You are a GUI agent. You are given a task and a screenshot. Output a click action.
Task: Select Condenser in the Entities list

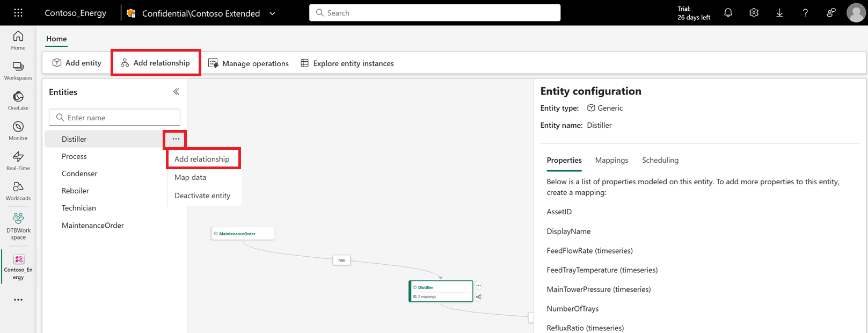tap(79, 173)
